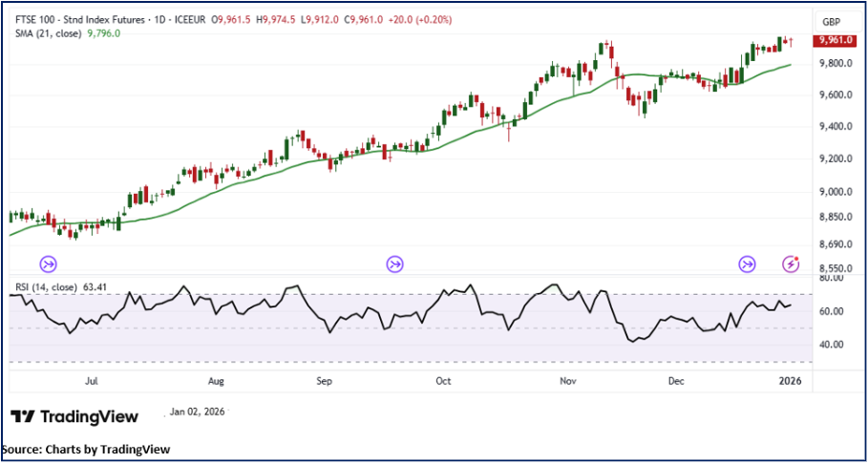Click the purple arrow event marker in late December
This screenshot has width=868, height=464.
[x=748, y=264]
